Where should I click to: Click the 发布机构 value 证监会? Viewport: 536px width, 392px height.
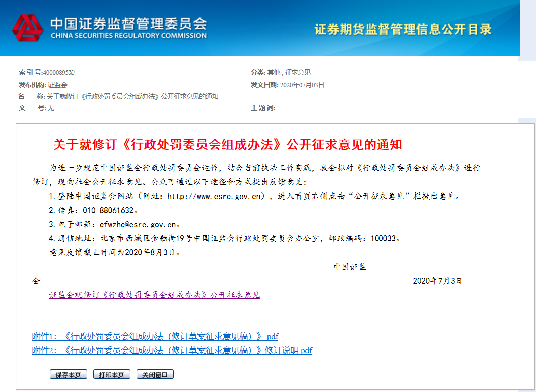coord(57,85)
